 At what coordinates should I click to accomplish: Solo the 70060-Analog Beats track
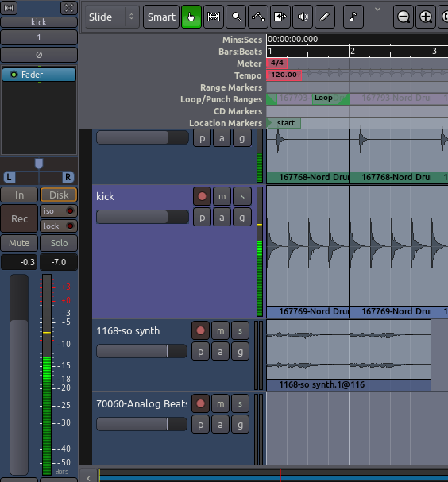tap(240, 403)
